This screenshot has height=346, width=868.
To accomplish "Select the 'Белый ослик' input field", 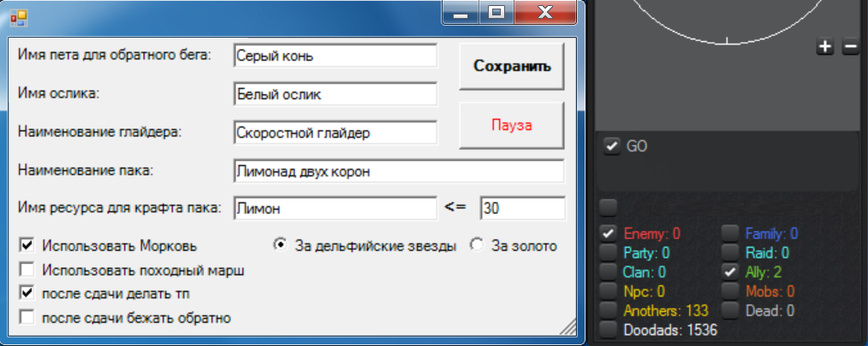I will click(x=336, y=94).
